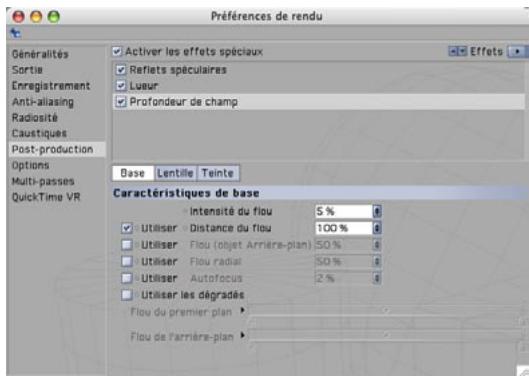
Task: Click Distance du flou stepper arrows
Action: (x=377, y=228)
